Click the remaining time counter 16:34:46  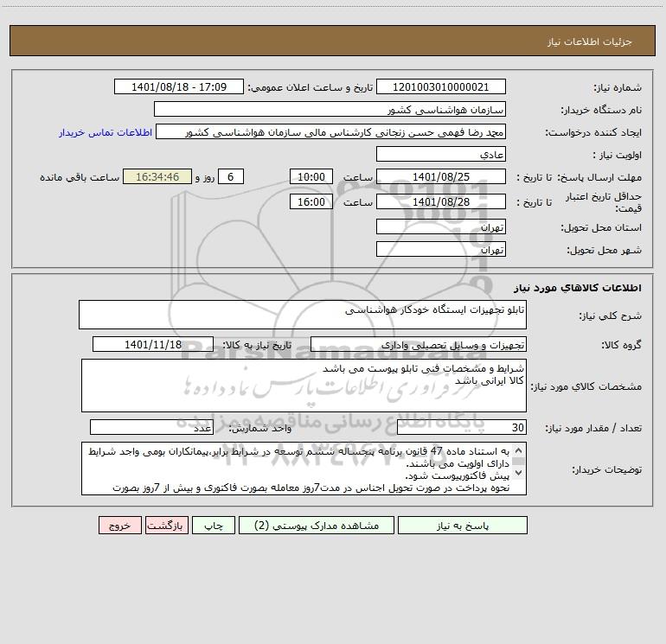(x=157, y=176)
